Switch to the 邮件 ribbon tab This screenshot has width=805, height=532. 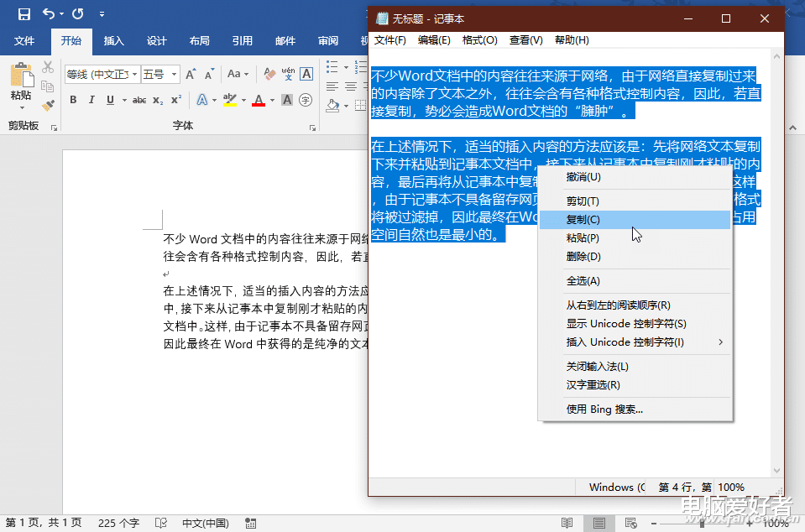(285, 41)
